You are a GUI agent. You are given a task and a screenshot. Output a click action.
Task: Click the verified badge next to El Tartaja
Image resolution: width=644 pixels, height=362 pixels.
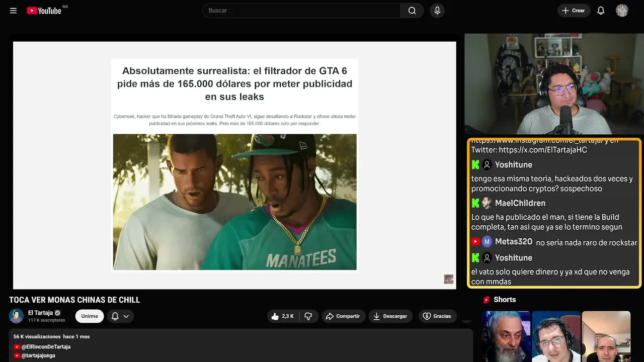click(x=57, y=313)
